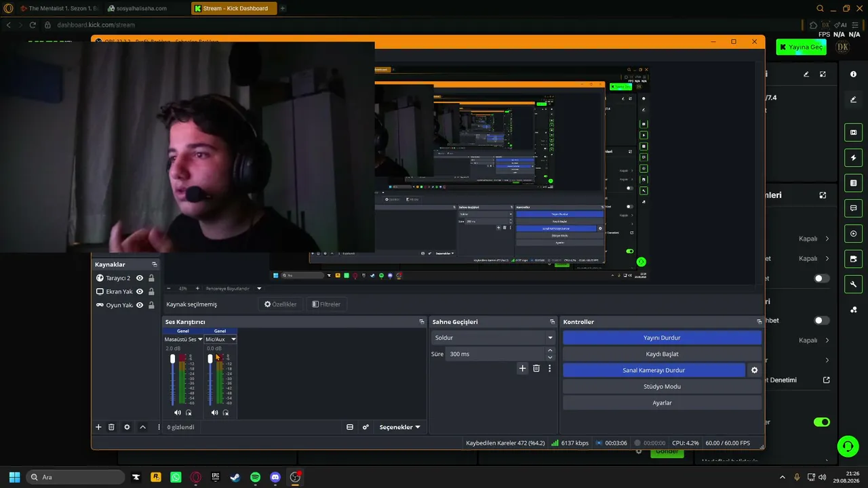The image size is (868, 488).
Task: Open source properties gear in the Kaynaklar toolbar
Action: pyautogui.click(x=127, y=427)
